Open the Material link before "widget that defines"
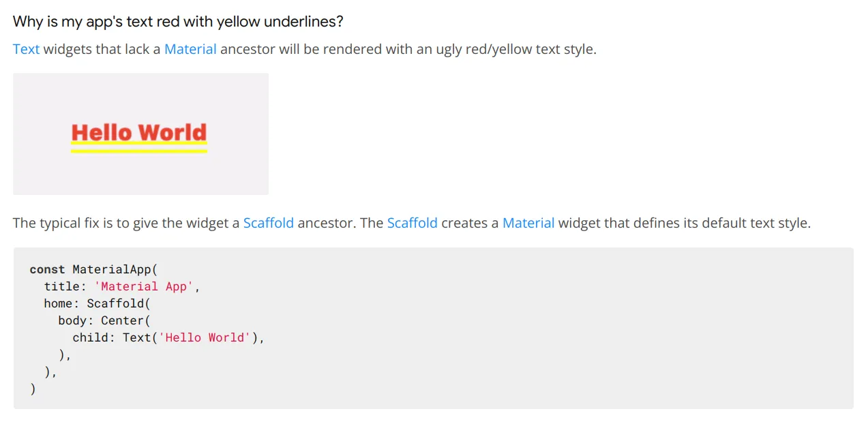The width and height of the screenshot is (868, 422). [x=528, y=223]
